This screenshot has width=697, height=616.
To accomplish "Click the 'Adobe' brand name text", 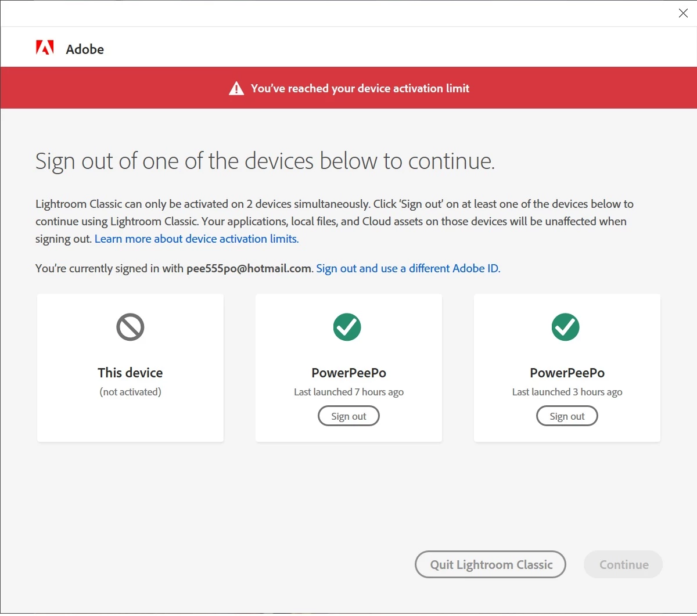I will coord(85,49).
